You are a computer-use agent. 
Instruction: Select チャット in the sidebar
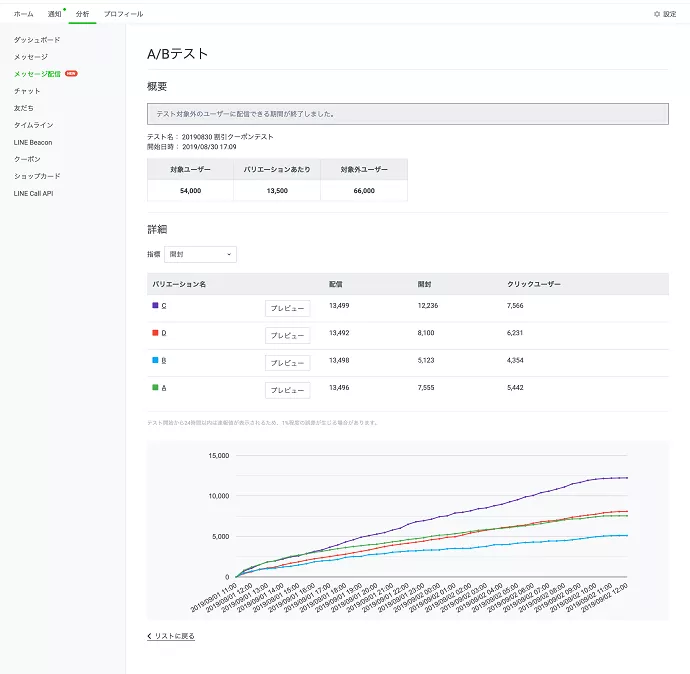coord(27,91)
